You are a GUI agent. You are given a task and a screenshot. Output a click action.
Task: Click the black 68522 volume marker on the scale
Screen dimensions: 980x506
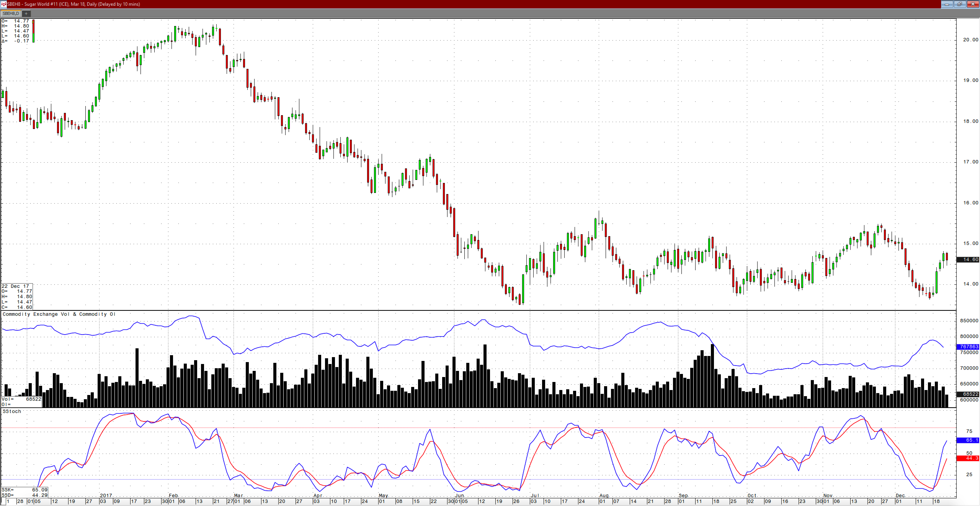[x=968, y=395]
